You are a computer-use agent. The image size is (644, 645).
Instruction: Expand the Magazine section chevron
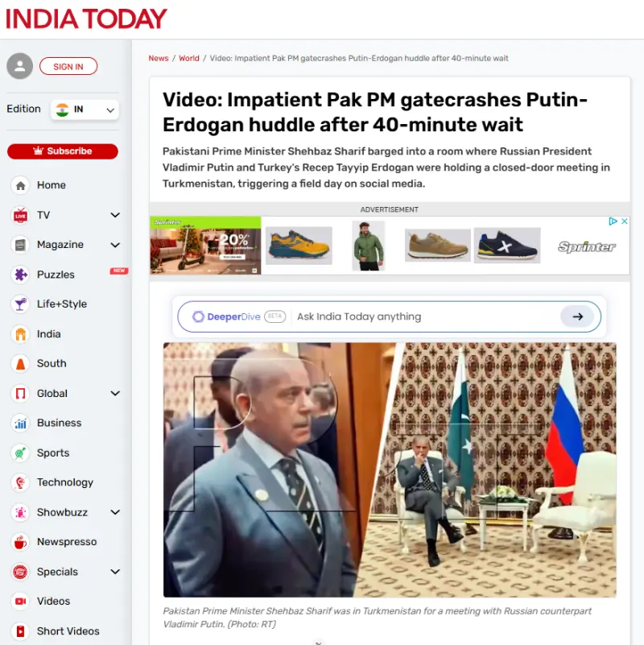pos(115,245)
